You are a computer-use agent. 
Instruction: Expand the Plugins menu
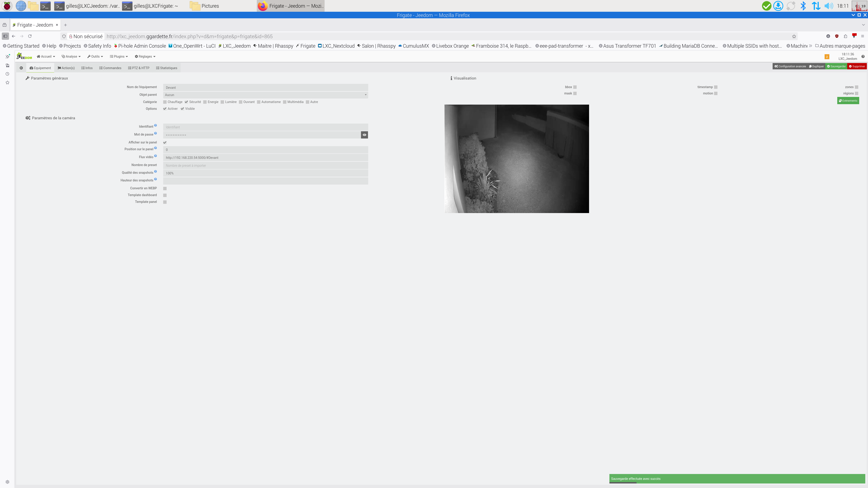(x=119, y=56)
